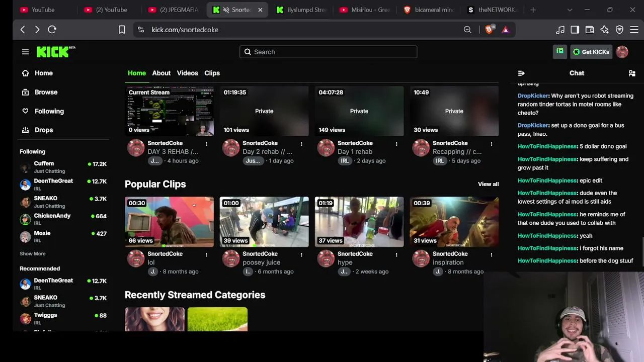Open the Brave Shields icon

[x=489, y=30]
